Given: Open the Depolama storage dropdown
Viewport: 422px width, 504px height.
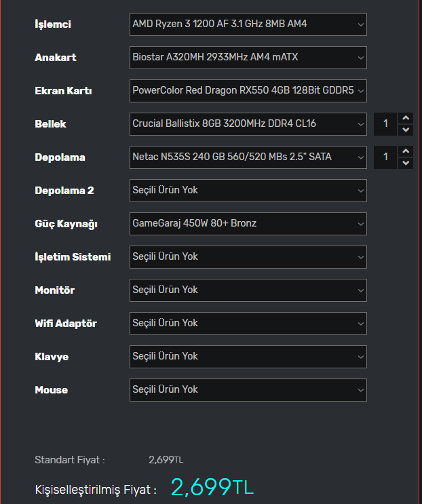Looking at the screenshot, I should pos(248,157).
